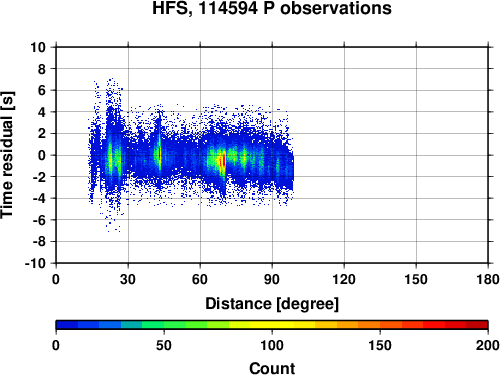Click the x-axis tick label 120
The height and width of the screenshot is (375, 500).
[344, 279]
